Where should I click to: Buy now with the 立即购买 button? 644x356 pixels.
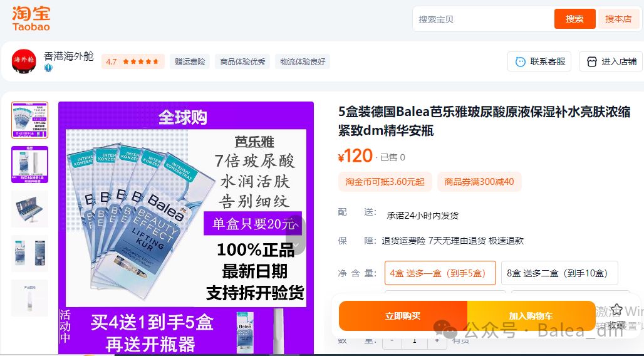[403, 316]
